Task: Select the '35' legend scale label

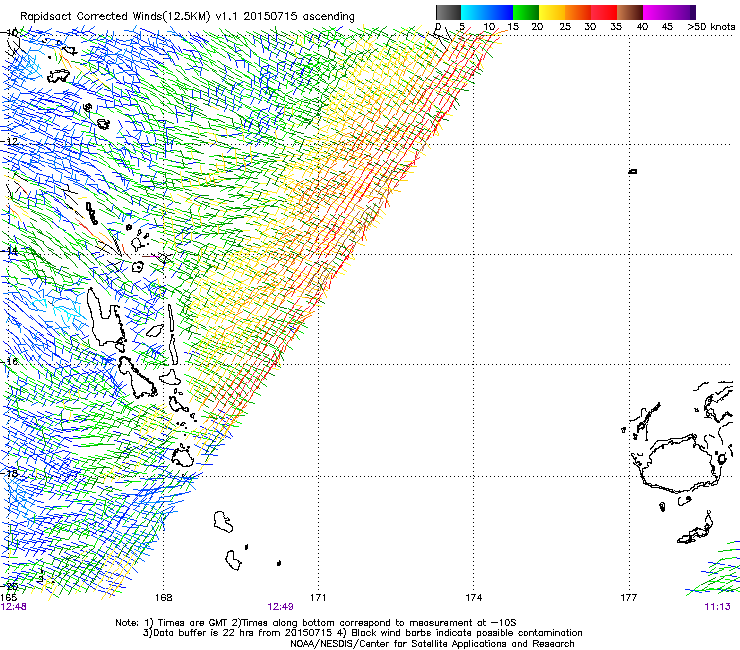Action: click(x=616, y=27)
